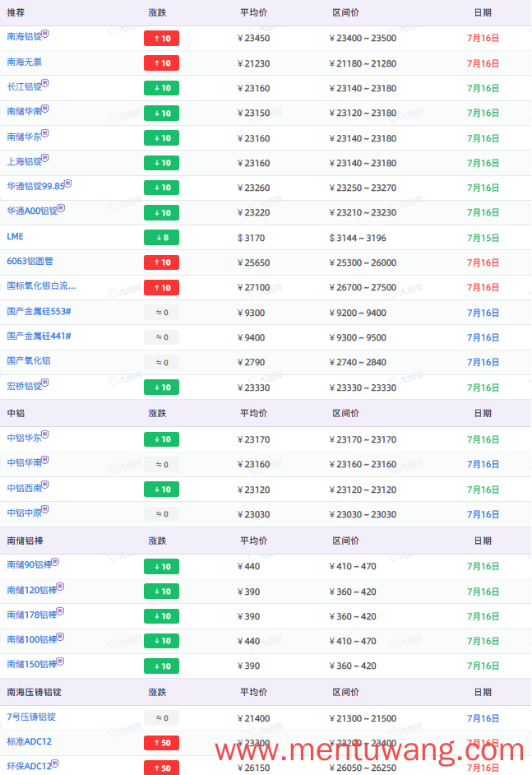This screenshot has width=532, height=775.
Task: Click the red up-10 tag for 南海无票
Action: point(161,63)
